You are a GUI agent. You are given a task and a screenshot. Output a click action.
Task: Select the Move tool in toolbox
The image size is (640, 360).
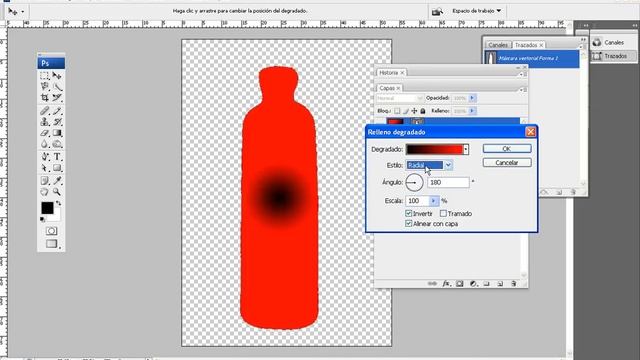[x=57, y=76]
